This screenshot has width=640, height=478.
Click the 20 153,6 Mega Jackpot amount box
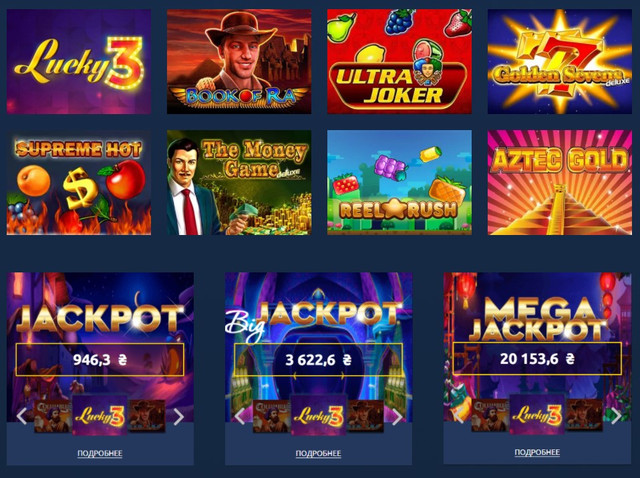pyautogui.click(x=537, y=358)
